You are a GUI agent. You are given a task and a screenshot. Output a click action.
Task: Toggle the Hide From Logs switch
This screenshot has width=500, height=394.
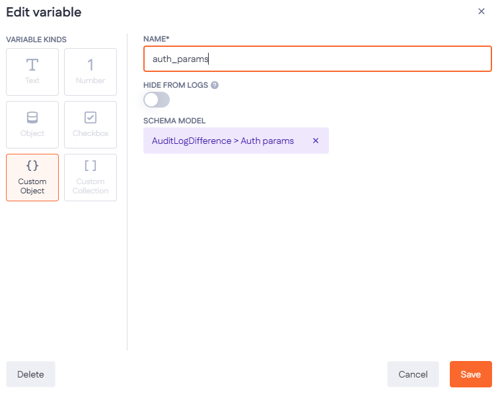pos(156,100)
